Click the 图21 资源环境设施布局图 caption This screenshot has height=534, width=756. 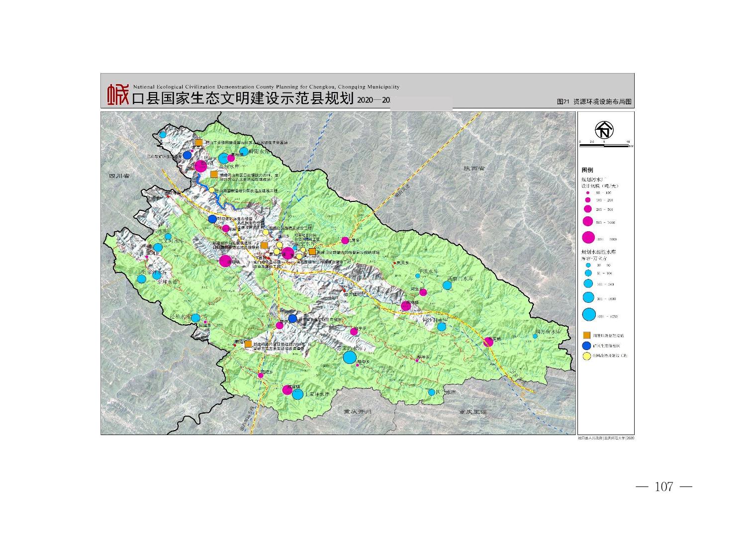(594, 101)
